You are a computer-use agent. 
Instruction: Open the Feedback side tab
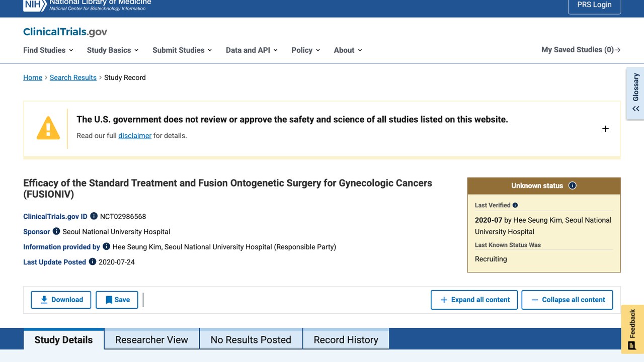click(632, 329)
